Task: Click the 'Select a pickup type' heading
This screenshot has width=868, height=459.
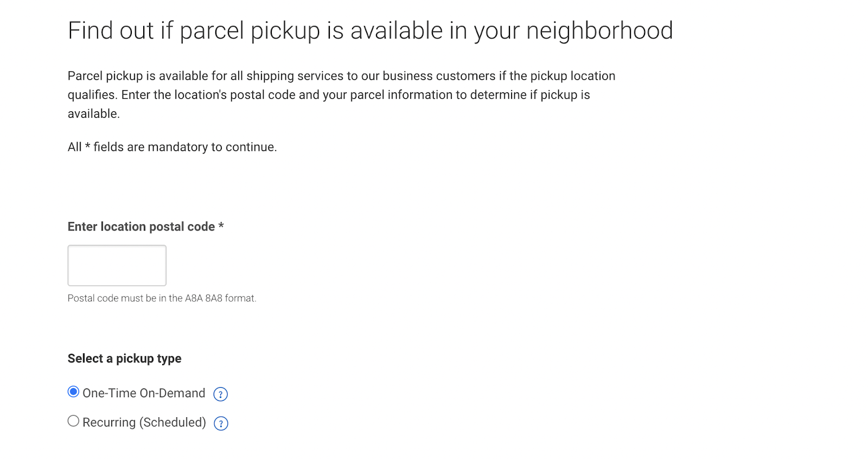Action: (x=124, y=359)
